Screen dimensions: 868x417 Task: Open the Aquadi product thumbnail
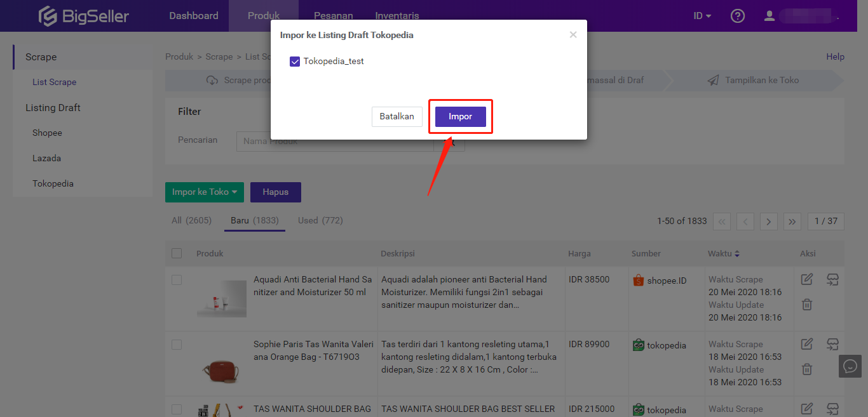222,299
